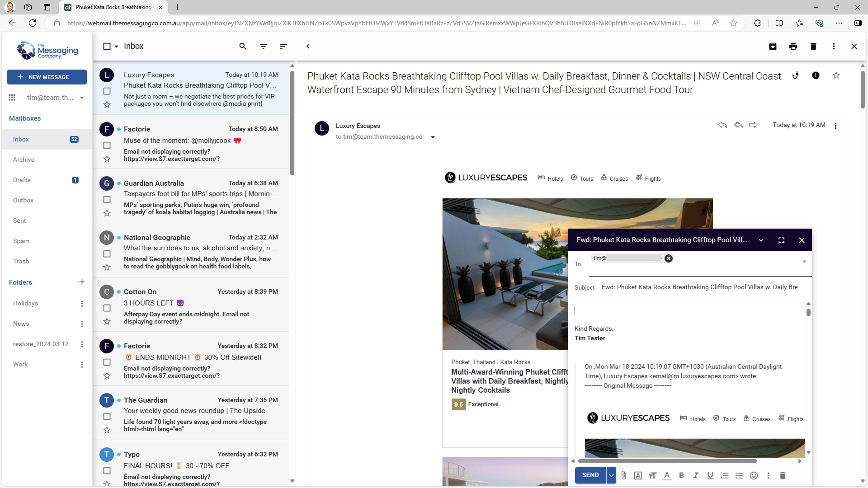This screenshot has width=868, height=488.
Task: Minimize the compose window with its chevron
Action: [x=761, y=240]
